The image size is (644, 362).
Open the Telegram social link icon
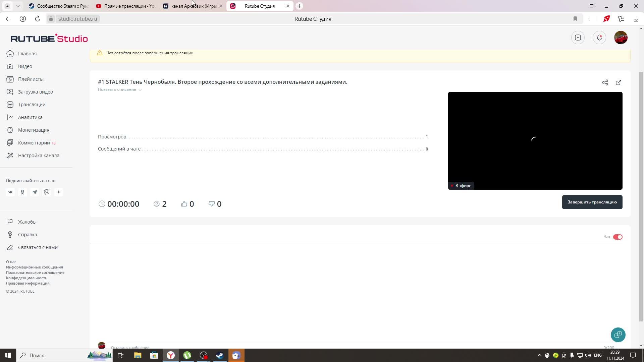35,192
